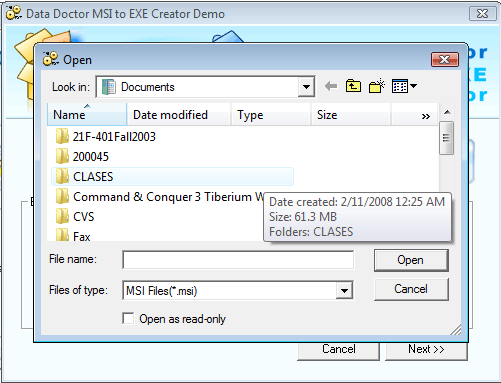The height and width of the screenshot is (383, 501).
Task: Click the Open button
Action: tap(411, 260)
